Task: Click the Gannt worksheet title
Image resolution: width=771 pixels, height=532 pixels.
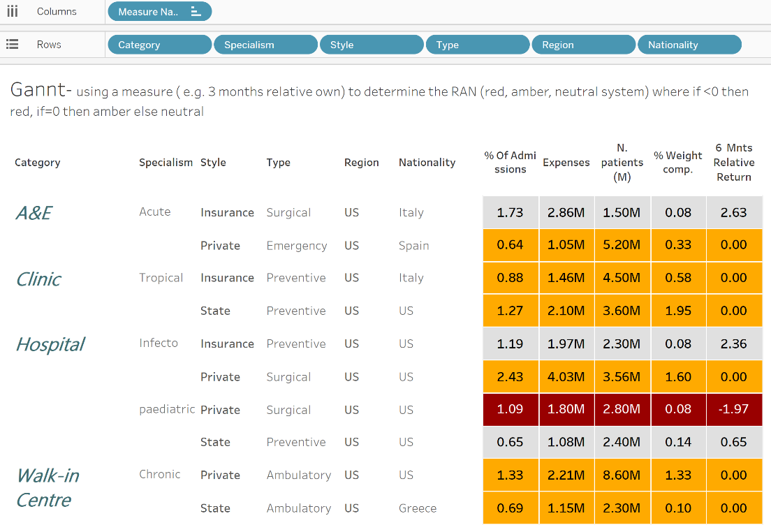Action: coord(41,90)
